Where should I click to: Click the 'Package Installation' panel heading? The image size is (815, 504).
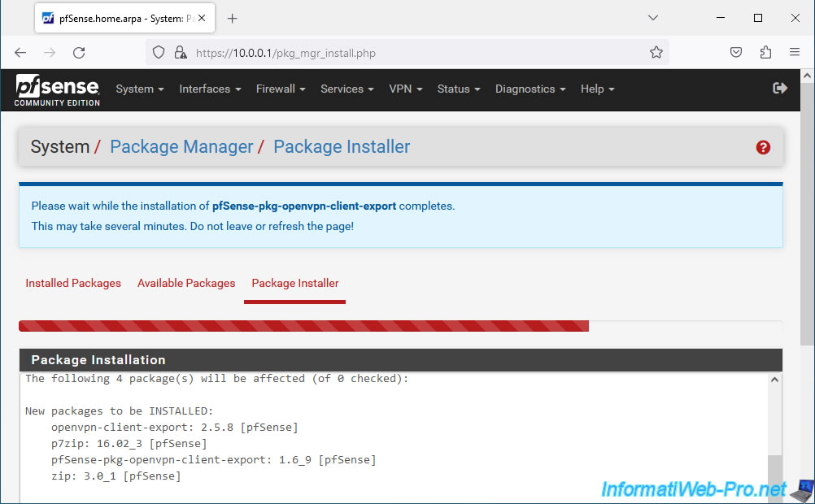point(98,359)
